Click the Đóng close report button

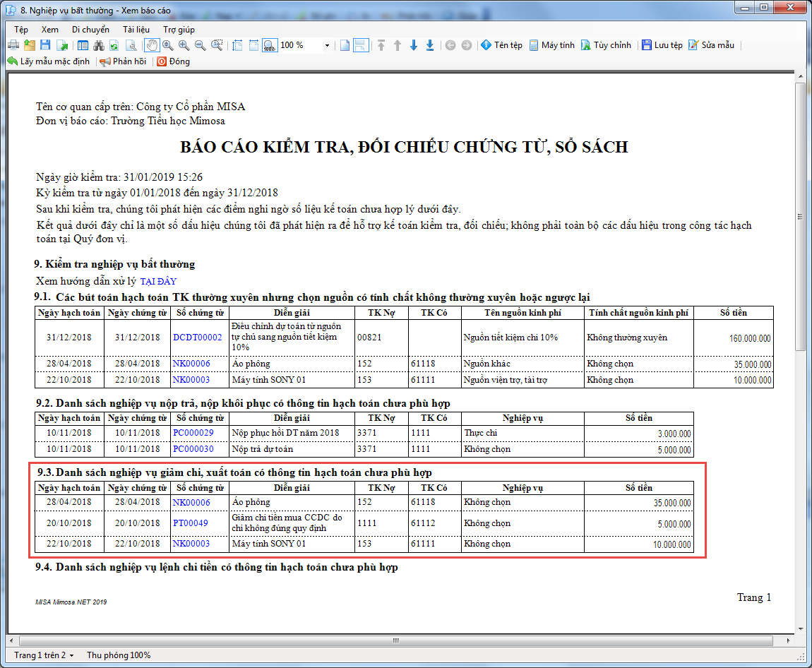point(174,61)
